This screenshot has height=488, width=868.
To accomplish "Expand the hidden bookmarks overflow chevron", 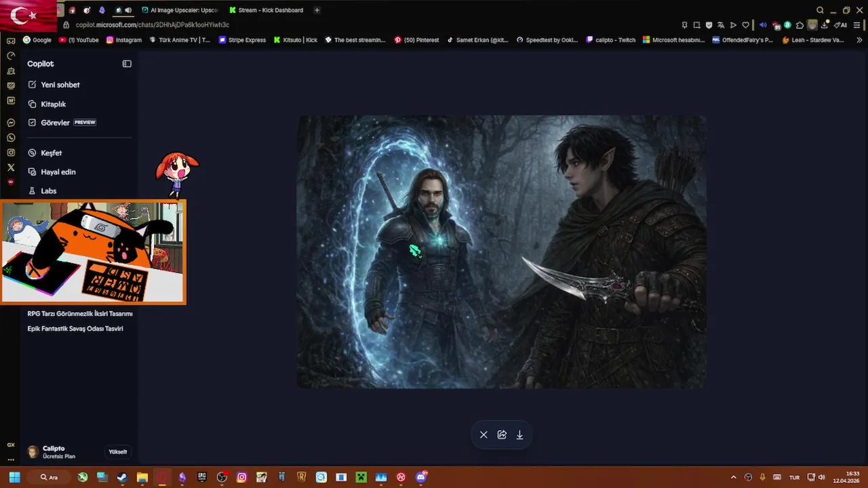I will [x=859, y=40].
